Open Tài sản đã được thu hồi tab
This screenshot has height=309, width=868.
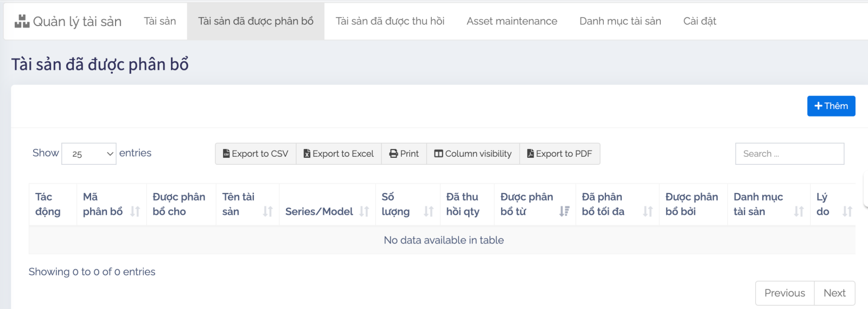tap(390, 21)
